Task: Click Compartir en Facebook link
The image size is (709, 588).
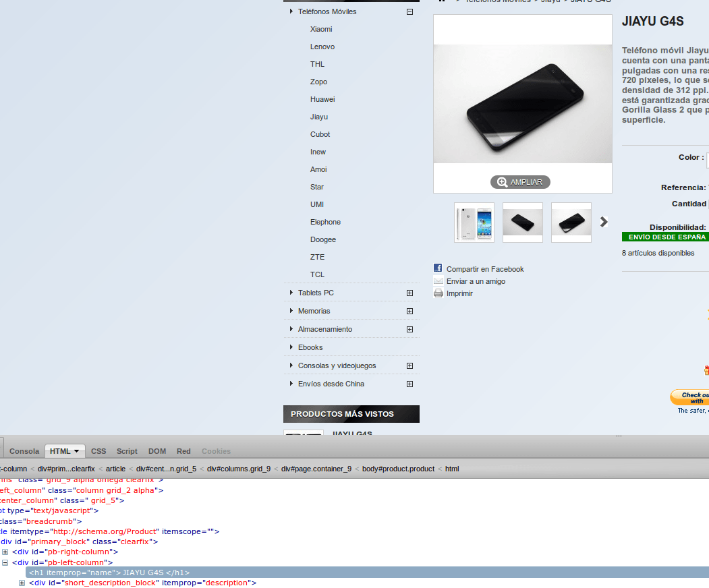Action: click(485, 269)
